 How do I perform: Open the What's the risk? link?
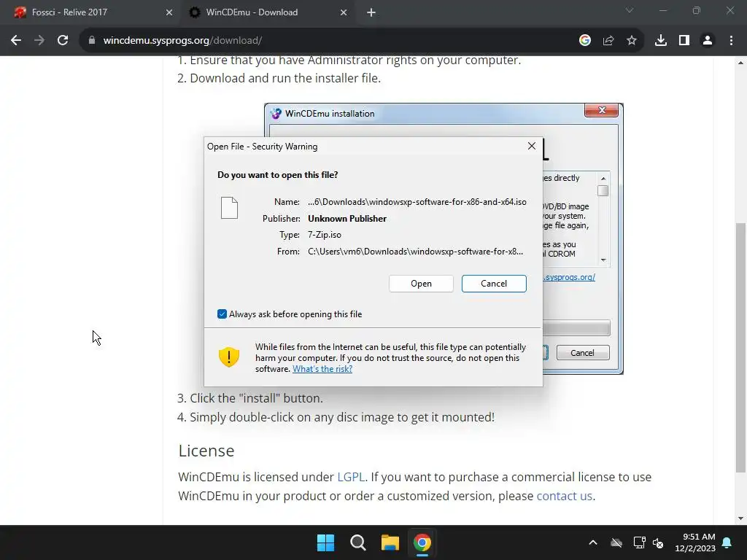[322, 369]
